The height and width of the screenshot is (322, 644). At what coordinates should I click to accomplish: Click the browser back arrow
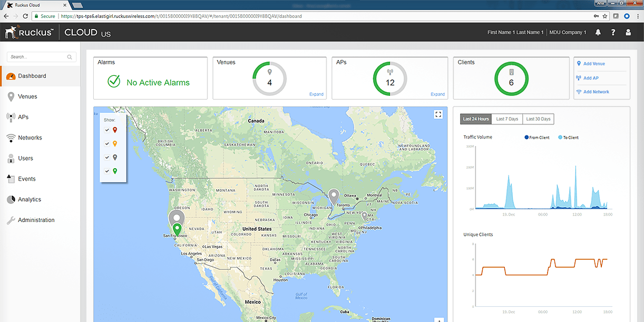[6, 16]
